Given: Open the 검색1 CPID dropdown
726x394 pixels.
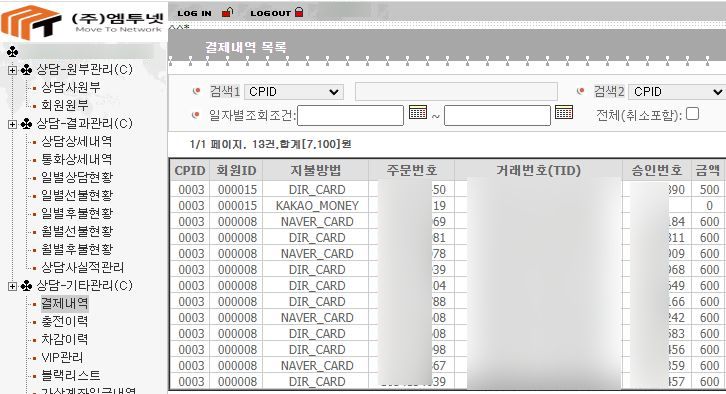Looking at the screenshot, I should tap(294, 92).
